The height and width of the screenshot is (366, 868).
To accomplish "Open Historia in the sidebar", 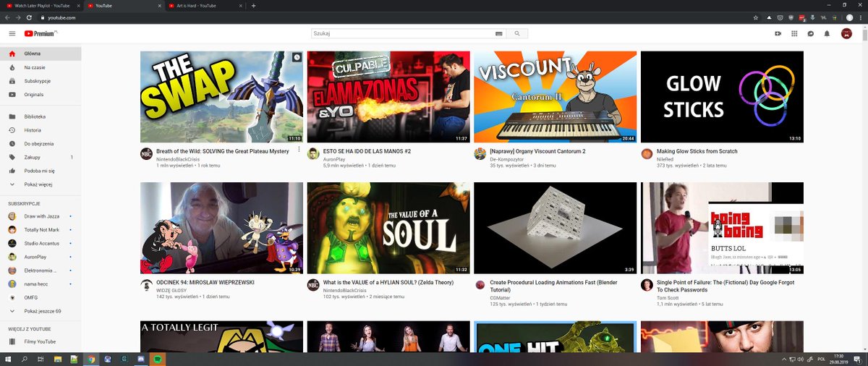I will [x=41, y=130].
